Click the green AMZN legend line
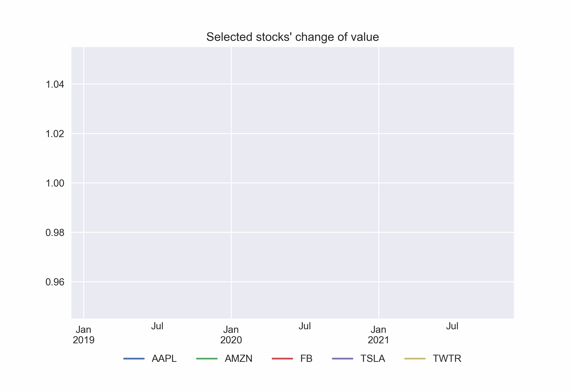Viewport: 571px width, 392px height. coord(207,359)
